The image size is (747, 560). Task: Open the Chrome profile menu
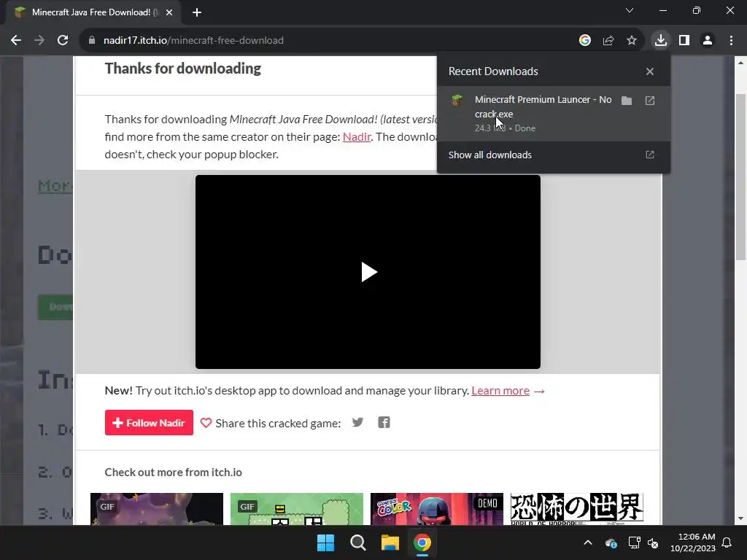(708, 41)
